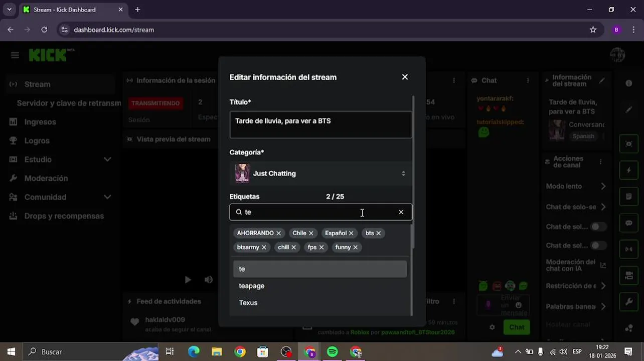The image size is (644, 361).
Task: Open Acciones de canal options menu
Action: pyautogui.click(x=600, y=162)
